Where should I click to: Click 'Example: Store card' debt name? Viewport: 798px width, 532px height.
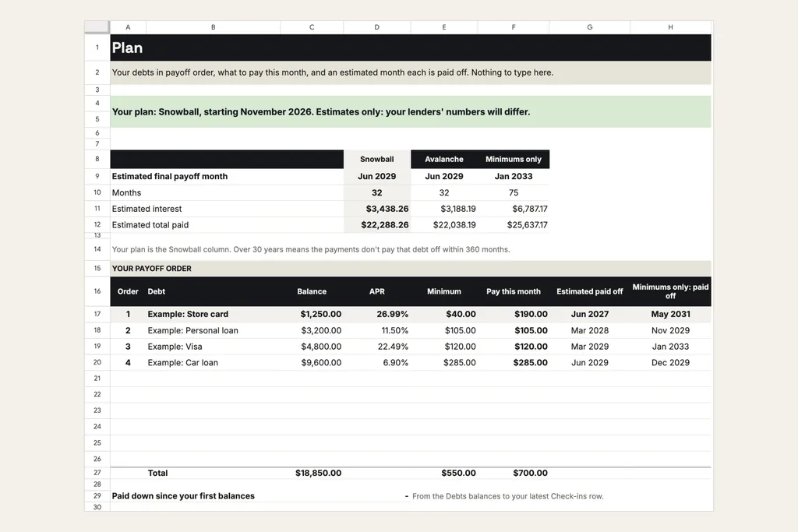tap(188, 315)
